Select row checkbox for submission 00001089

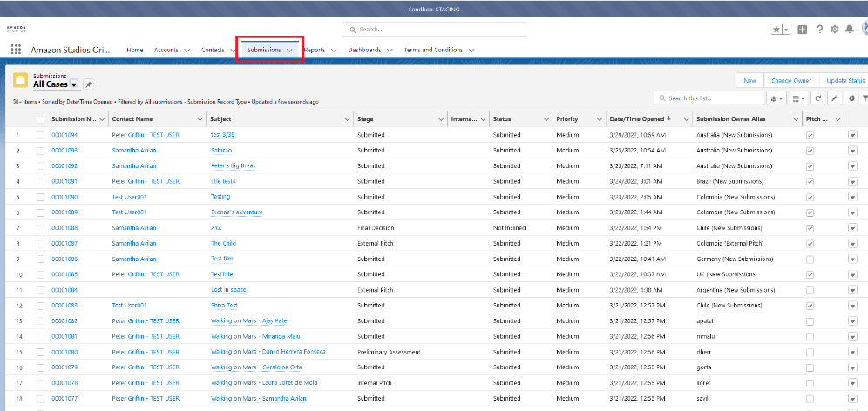40,212
